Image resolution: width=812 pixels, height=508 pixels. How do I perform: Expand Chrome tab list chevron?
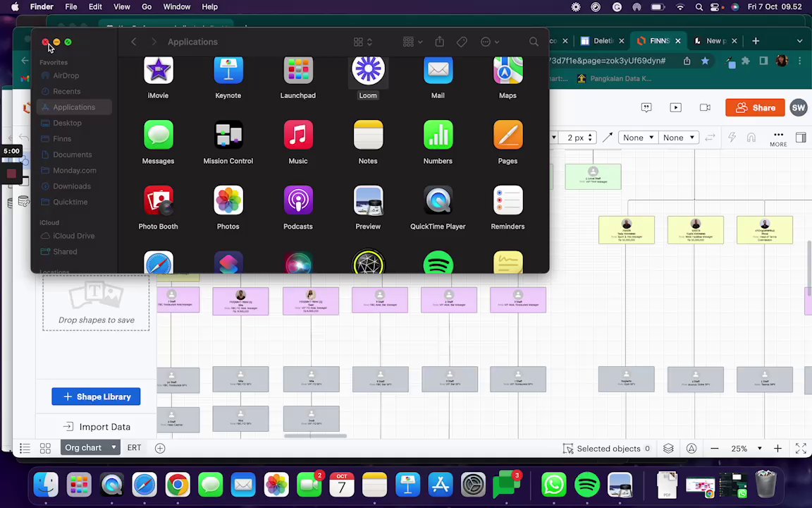(x=799, y=40)
